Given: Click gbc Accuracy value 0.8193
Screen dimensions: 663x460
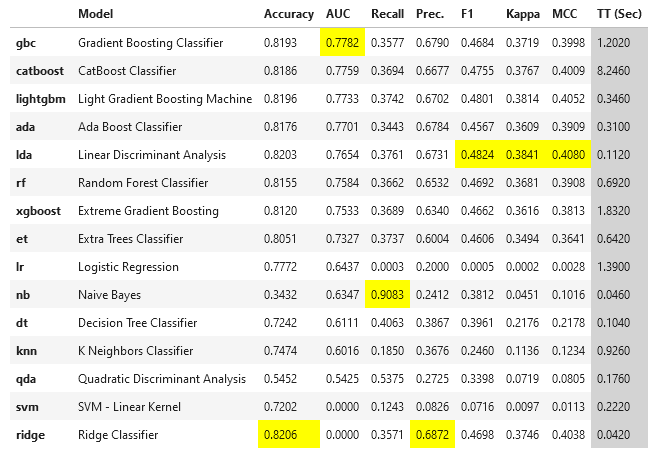Looking at the screenshot, I should coord(280,43).
